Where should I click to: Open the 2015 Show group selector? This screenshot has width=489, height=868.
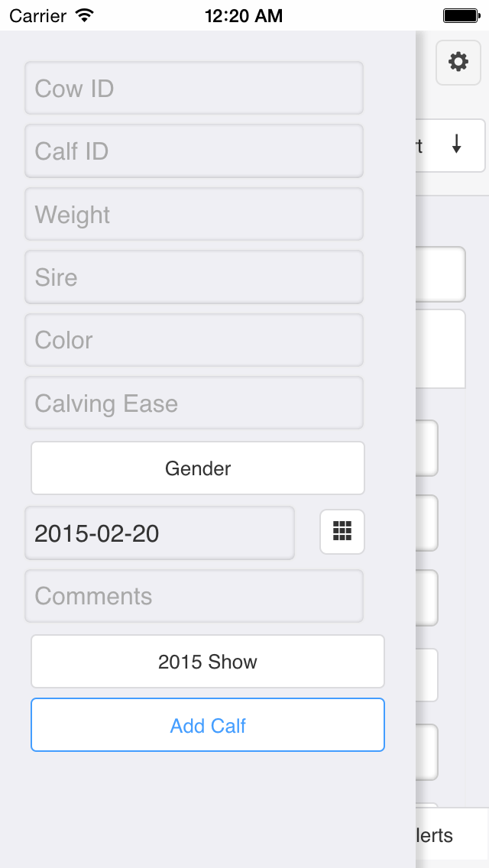tap(207, 662)
